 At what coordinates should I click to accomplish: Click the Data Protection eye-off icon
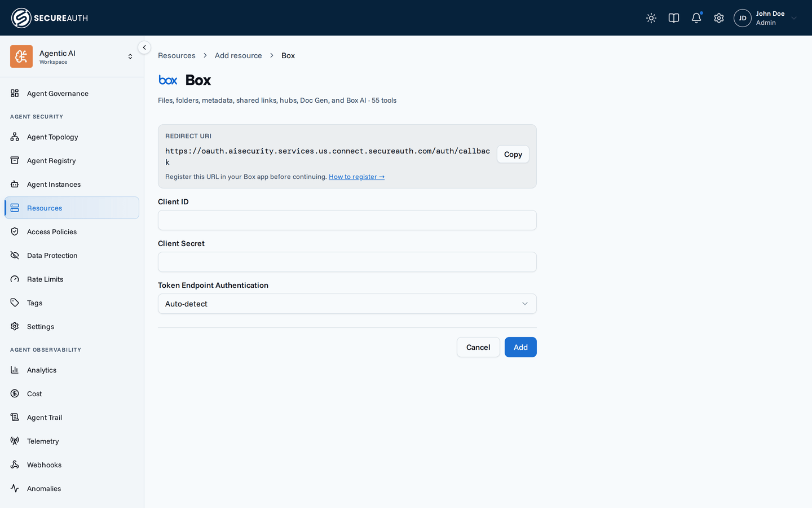(x=15, y=255)
